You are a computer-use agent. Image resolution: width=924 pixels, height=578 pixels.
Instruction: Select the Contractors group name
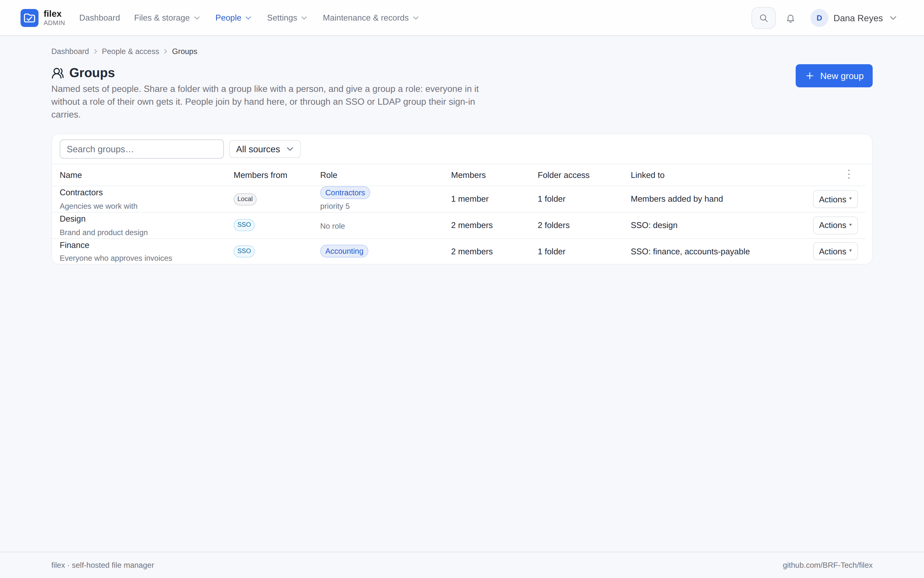pos(81,192)
